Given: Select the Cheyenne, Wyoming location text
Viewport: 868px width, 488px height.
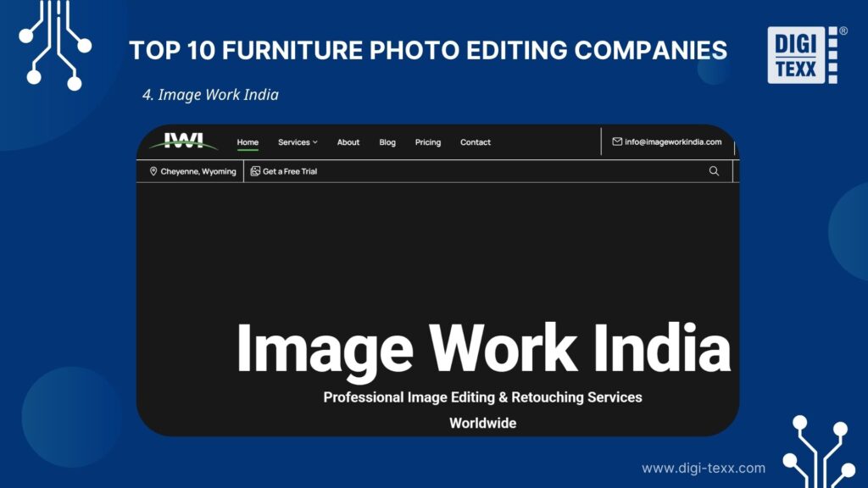Looking at the screenshot, I should 198,171.
